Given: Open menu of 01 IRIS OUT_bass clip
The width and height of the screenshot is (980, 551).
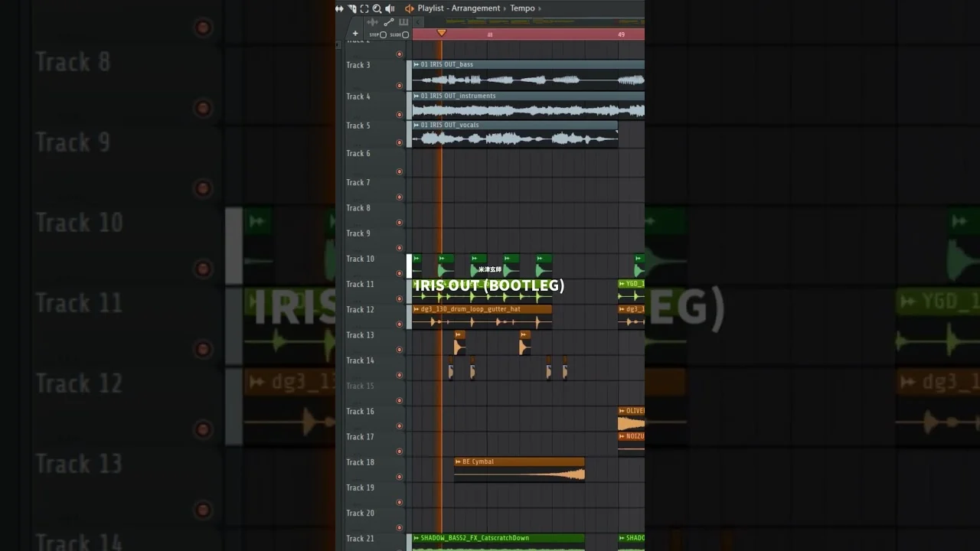Looking at the screenshot, I should coord(416,64).
